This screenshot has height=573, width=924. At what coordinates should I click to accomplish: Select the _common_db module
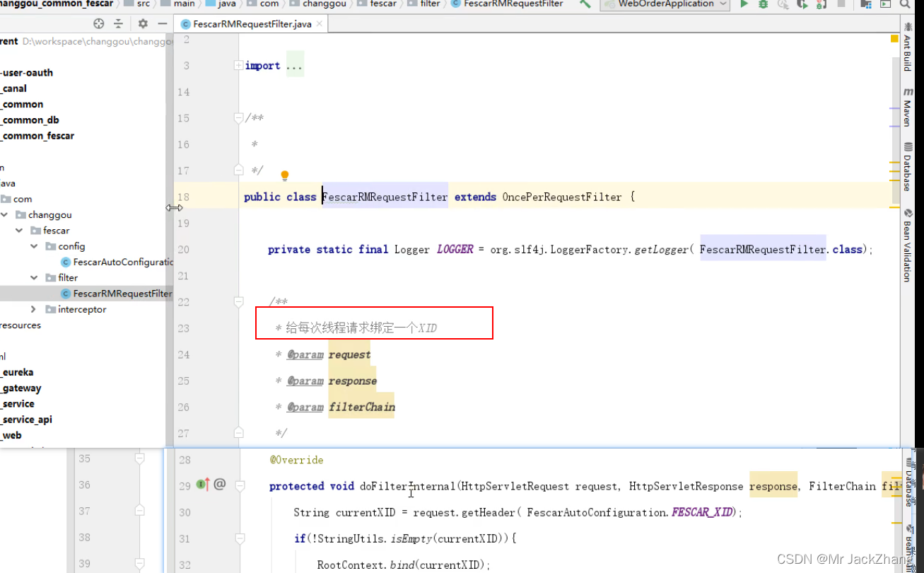point(30,120)
